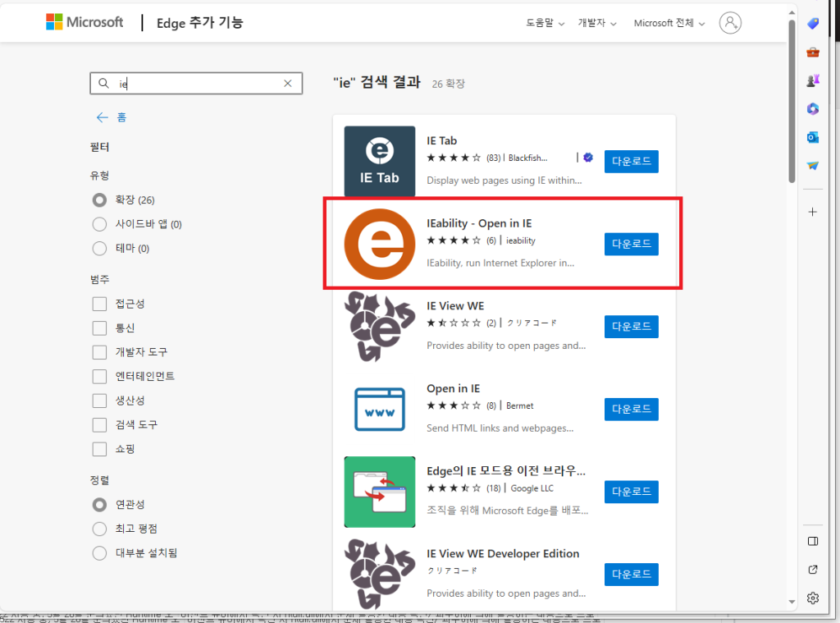The height and width of the screenshot is (623, 840).
Task: Open the Edge IE mode legacy browser icon
Action: 379,492
